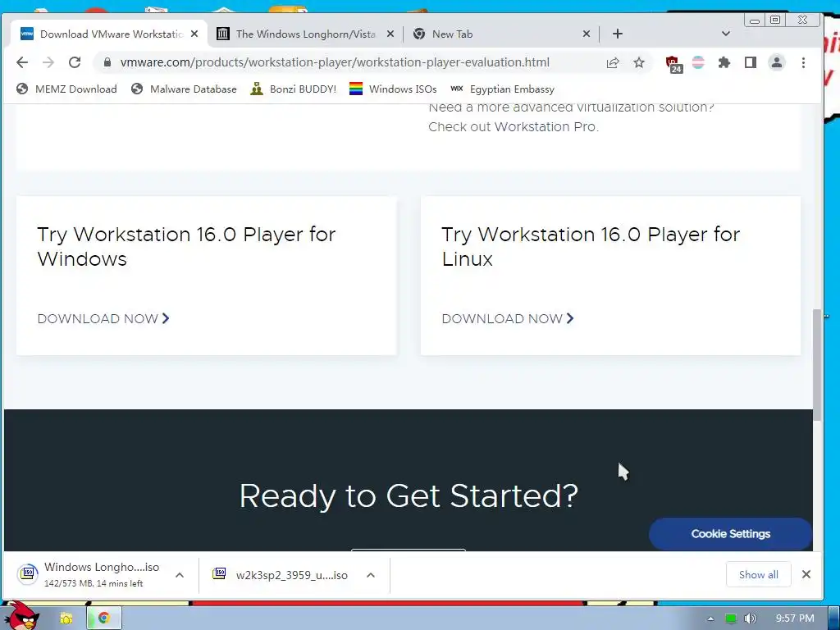The image size is (840, 630).
Task: Click the forward navigation arrow
Action: click(x=48, y=62)
